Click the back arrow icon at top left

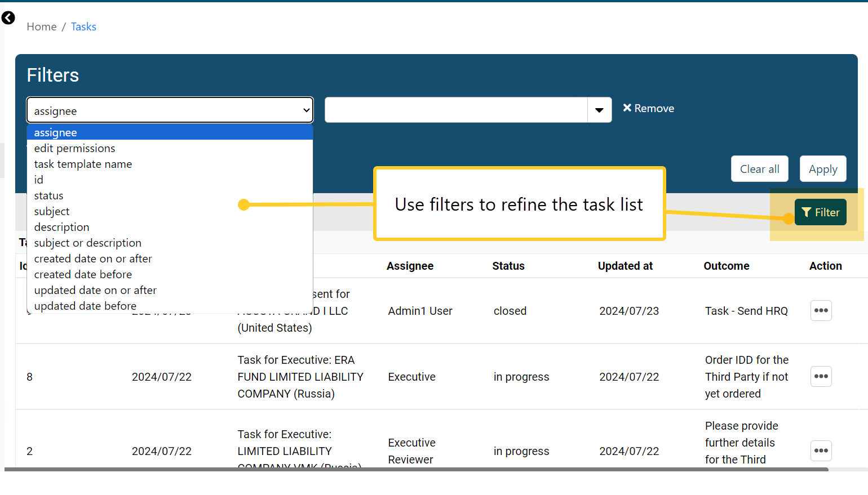(x=8, y=17)
